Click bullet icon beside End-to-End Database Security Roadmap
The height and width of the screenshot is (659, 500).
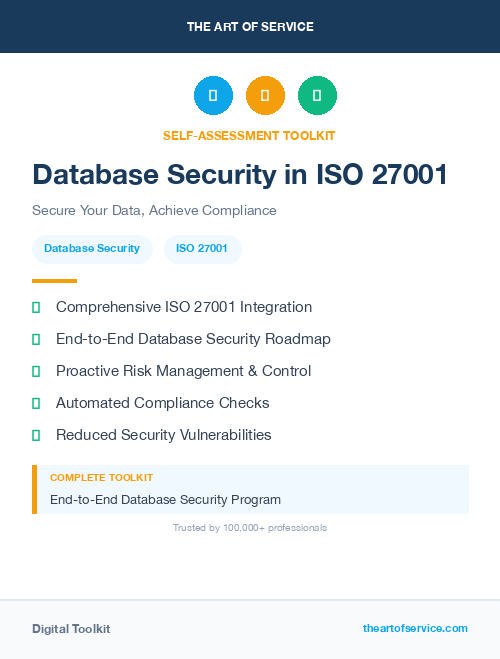pos(36,339)
